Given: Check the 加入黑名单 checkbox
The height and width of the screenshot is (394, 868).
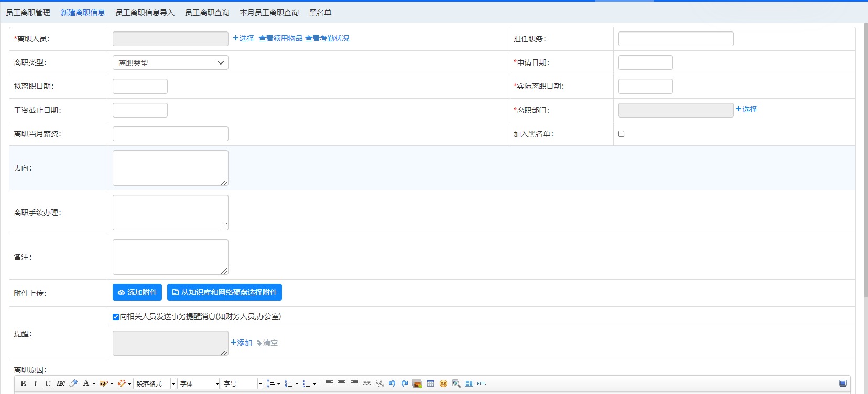Looking at the screenshot, I should 621,134.
